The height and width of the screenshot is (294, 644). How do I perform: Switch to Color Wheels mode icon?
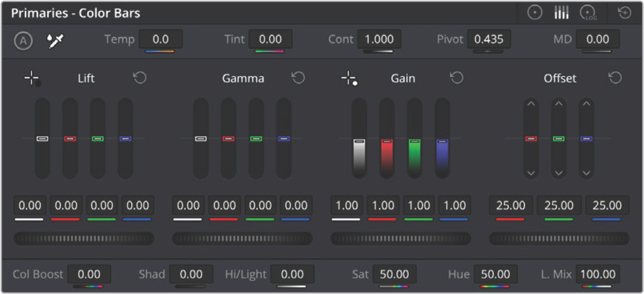[x=535, y=13]
